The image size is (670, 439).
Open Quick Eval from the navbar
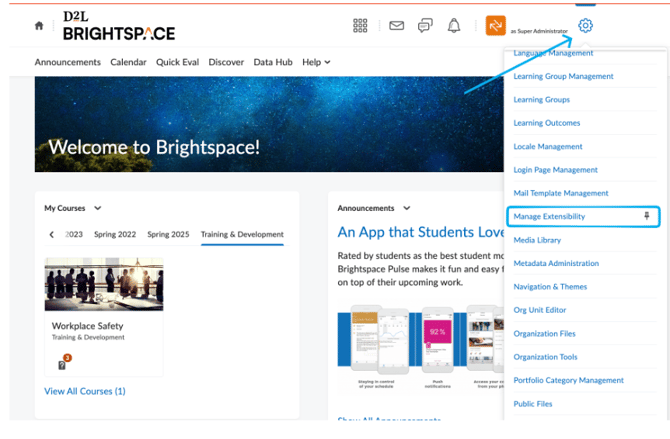(177, 62)
